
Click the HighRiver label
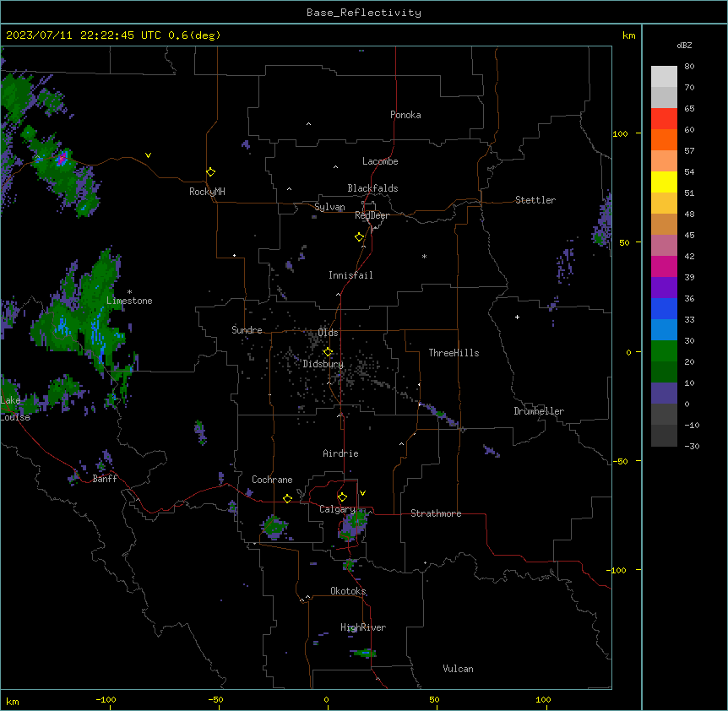tap(363, 627)
